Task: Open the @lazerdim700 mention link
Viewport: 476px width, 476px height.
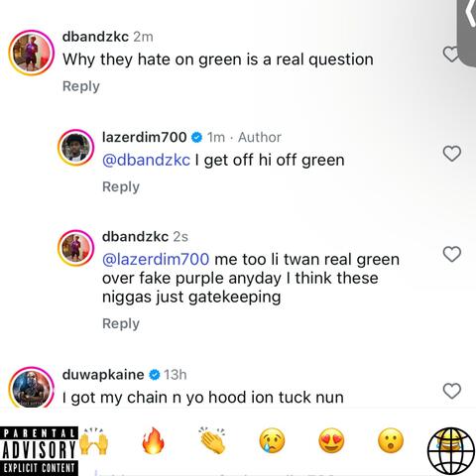Action: (x=156, y=259)
